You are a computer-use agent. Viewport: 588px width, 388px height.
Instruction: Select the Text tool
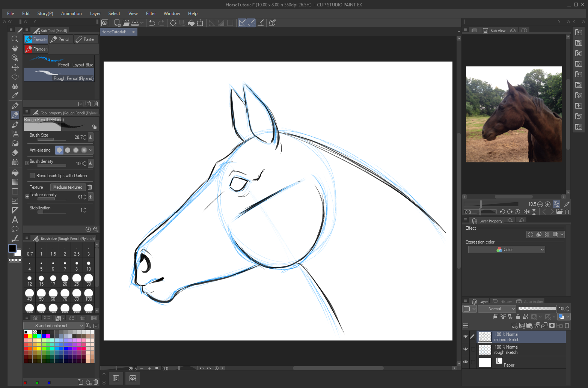tap(15, 220)
